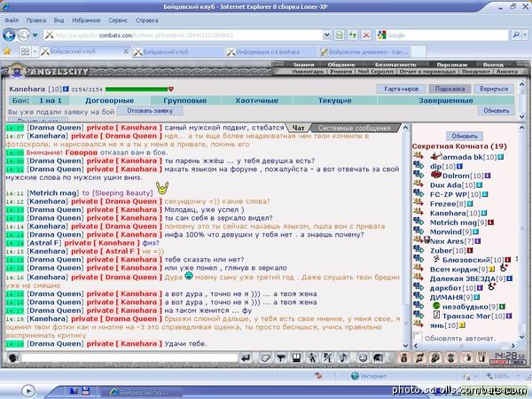Click the private message icon beside Zuber
This screenshot has height=399, width=532.
[419, 250]
